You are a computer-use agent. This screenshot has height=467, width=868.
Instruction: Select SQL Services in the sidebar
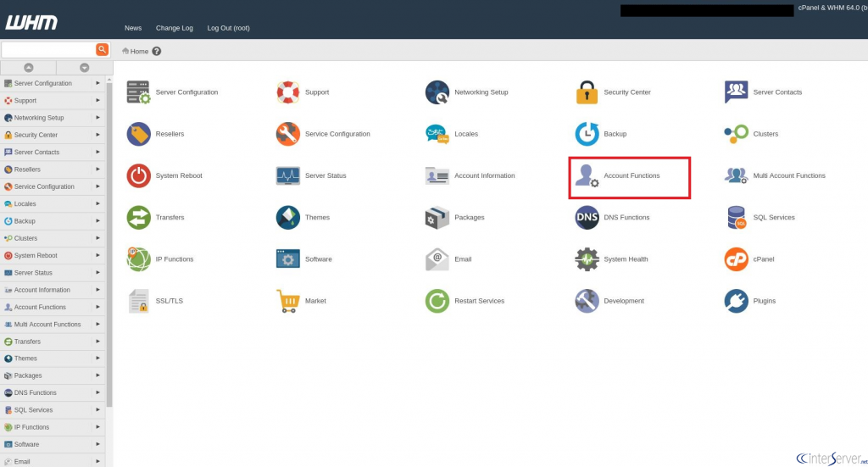pyautogui.click(x=33, y=410)
